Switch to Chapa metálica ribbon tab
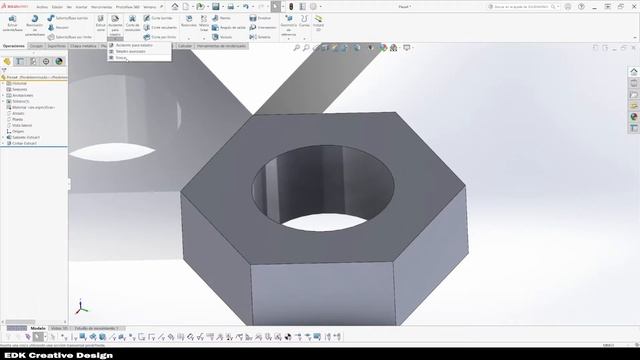This screenshot has width=640, height=360. click(83, 46)
